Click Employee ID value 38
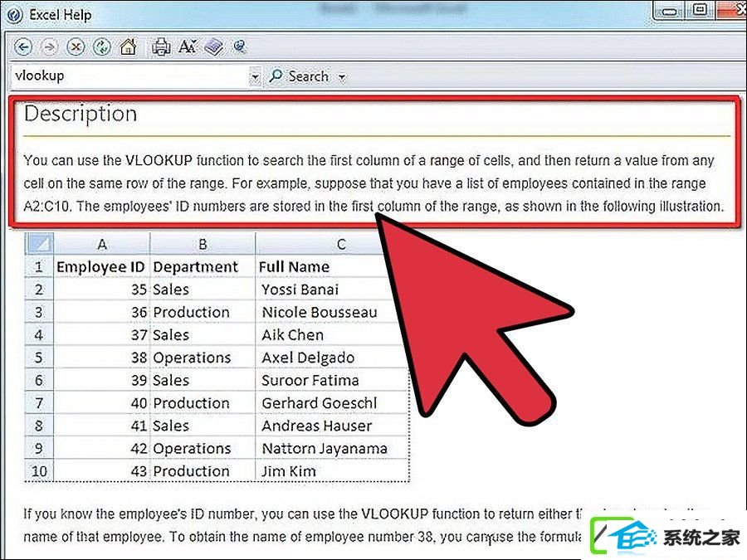 coord(101,358)
